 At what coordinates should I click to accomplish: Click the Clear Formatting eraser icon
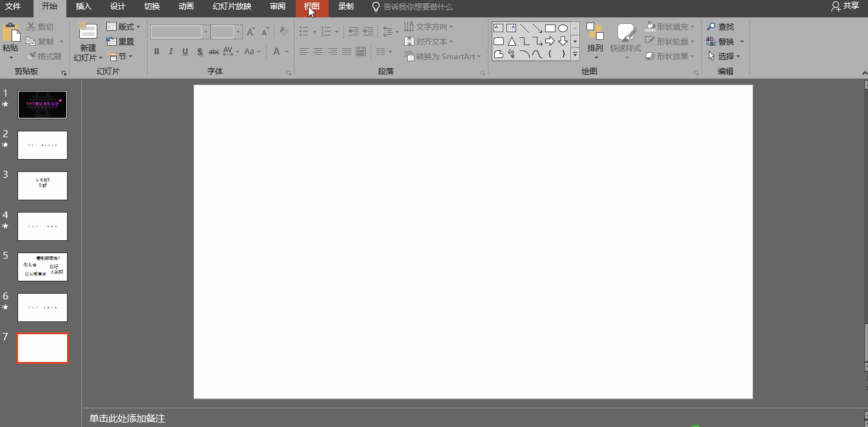[284, 32]
